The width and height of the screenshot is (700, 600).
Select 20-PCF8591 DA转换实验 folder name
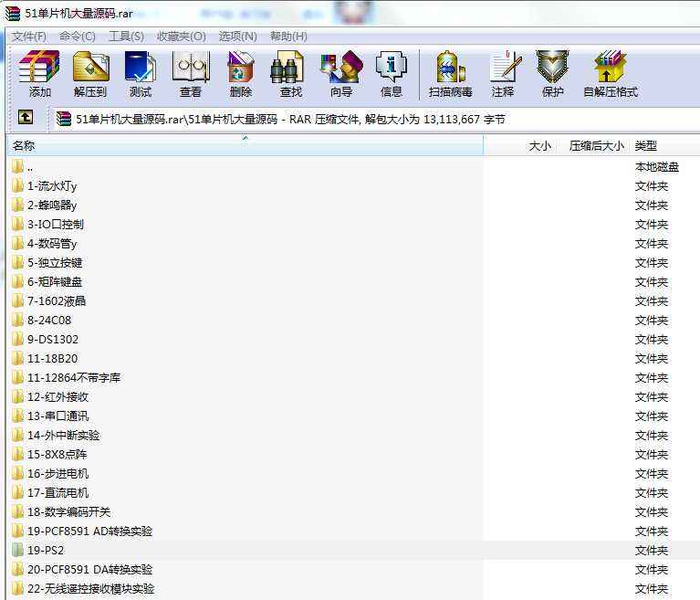(x=89, y=570)
